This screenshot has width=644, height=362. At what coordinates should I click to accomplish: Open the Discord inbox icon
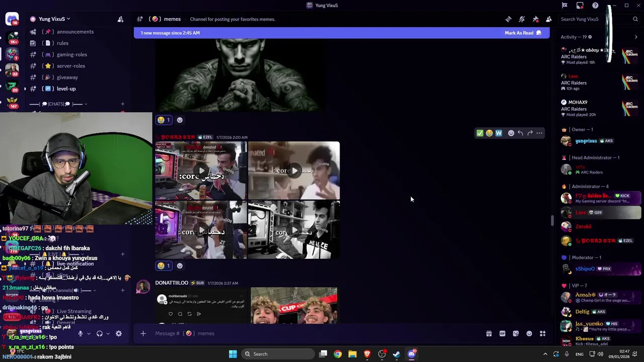(580, 6)
